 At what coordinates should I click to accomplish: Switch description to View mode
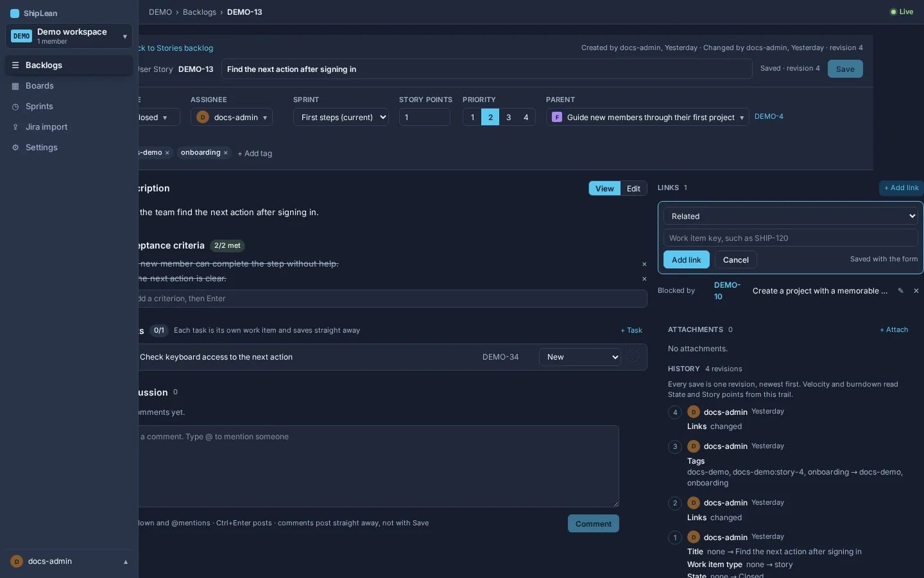tap(604, 188)
